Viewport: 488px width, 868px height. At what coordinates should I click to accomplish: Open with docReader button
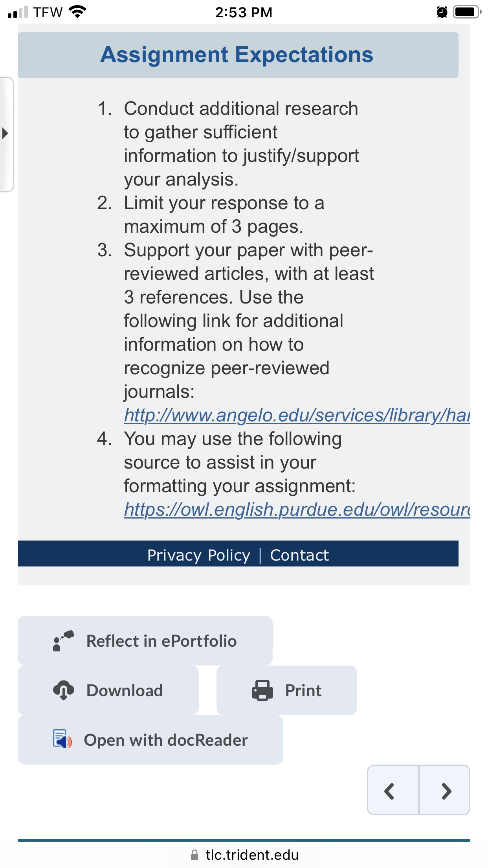[150, 740]
